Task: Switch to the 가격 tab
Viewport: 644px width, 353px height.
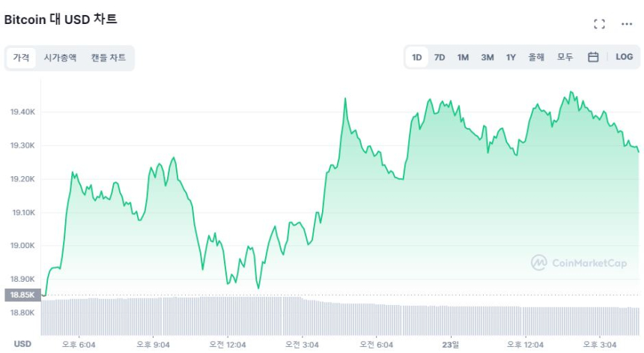Action: 21,58
